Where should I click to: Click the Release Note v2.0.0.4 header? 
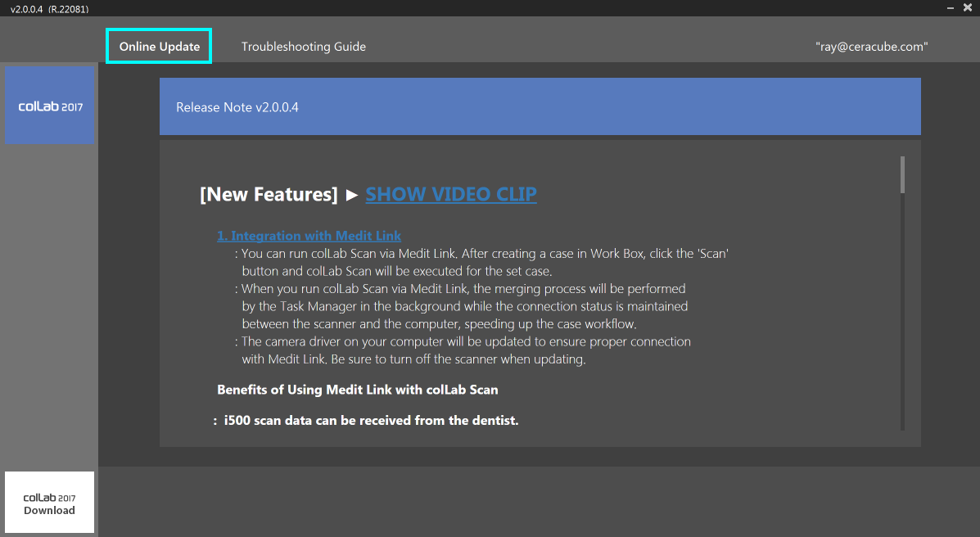point(540,106)
